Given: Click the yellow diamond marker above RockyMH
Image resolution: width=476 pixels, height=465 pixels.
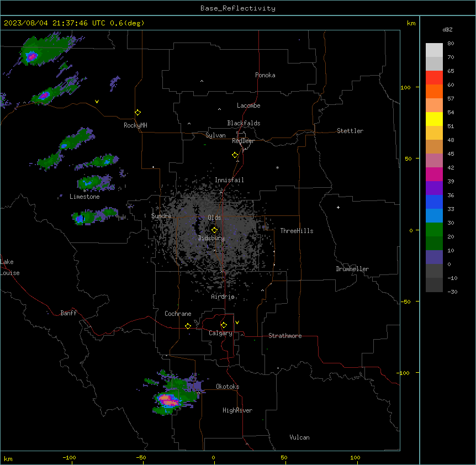Looking at the screenshot, I should click(137, 112).
